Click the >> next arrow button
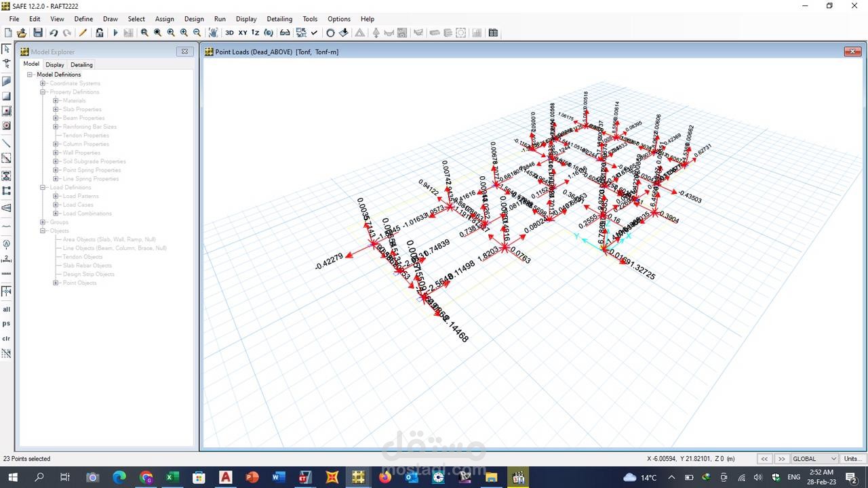 pyautogui.click(x=781, y=459)
